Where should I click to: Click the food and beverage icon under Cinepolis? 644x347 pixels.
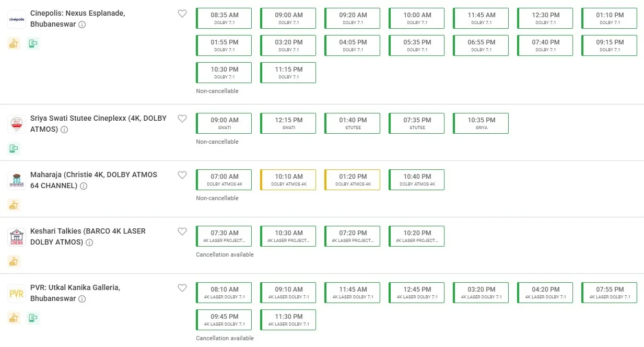click(14, 44)
